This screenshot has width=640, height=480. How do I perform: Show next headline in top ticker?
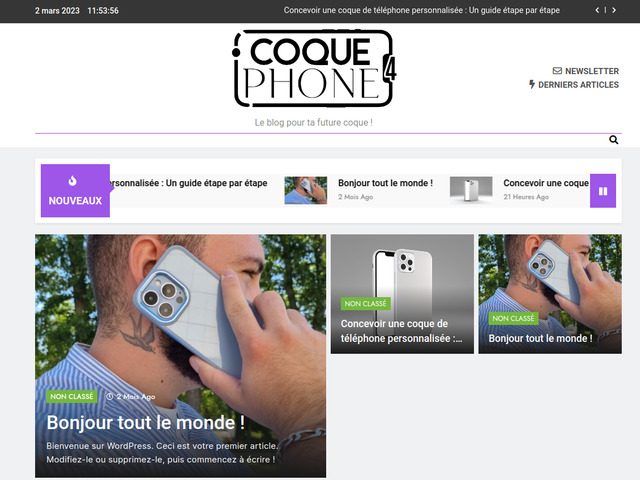point(613,10)
